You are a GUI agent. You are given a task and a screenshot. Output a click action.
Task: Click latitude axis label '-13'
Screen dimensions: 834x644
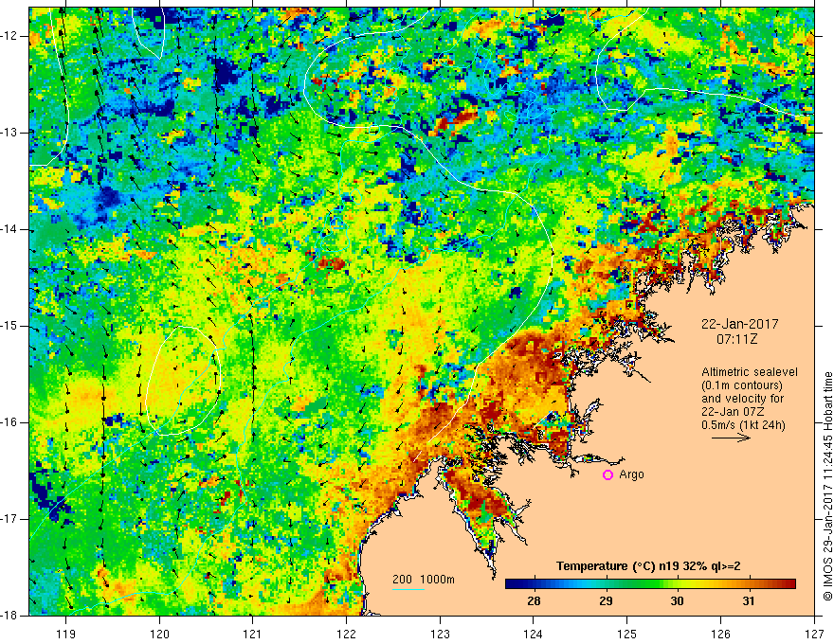coord(10,133)
